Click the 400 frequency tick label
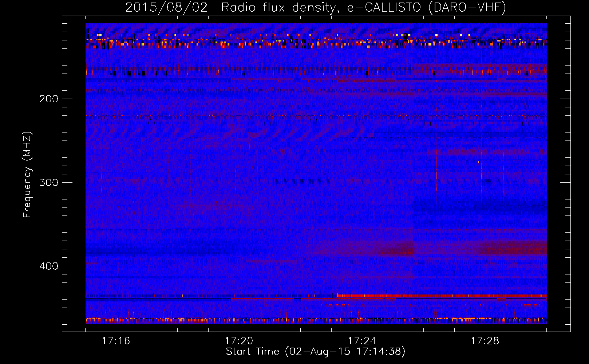 [x=49, y=266]
